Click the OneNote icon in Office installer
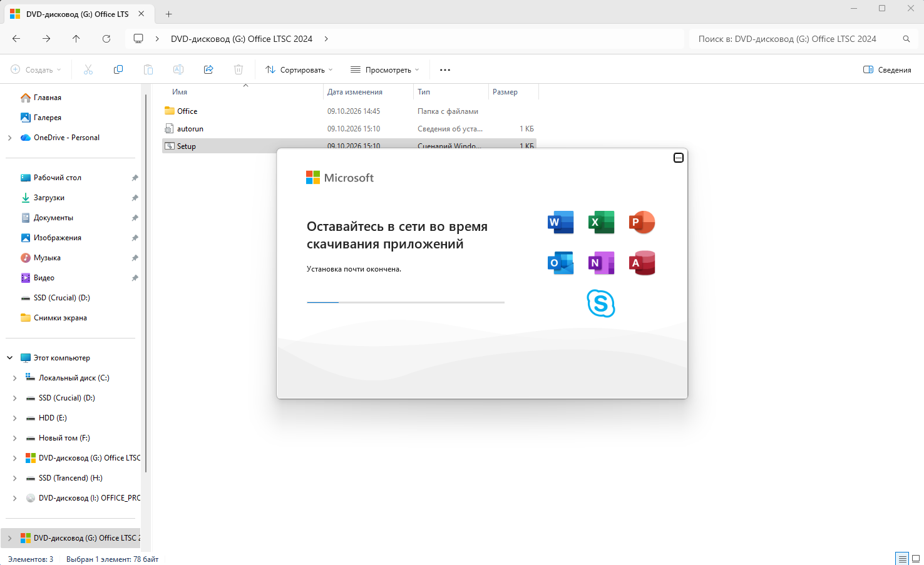 [602, 263]
